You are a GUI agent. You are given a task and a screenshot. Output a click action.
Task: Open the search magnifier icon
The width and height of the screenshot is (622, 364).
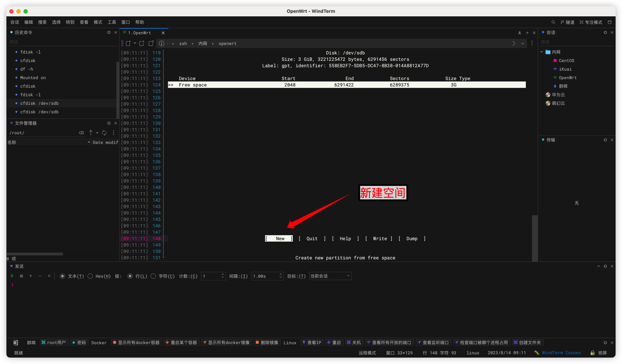tap(553, 22)
